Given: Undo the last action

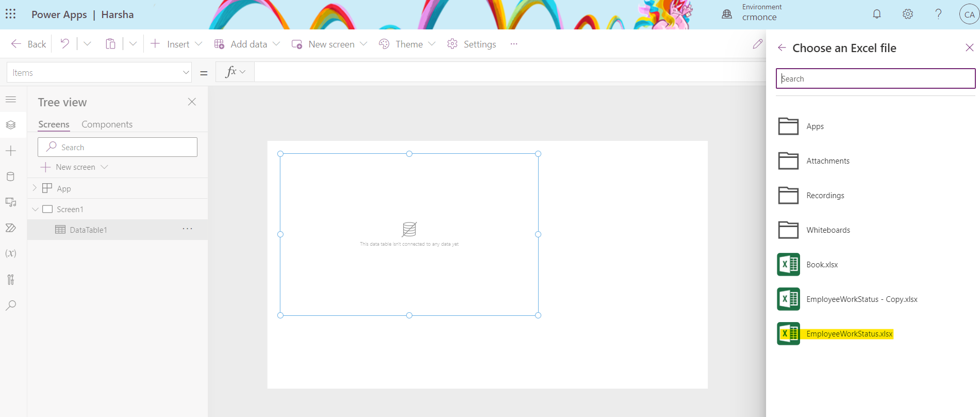Looking at the screenshot, I should click(64, 44).
